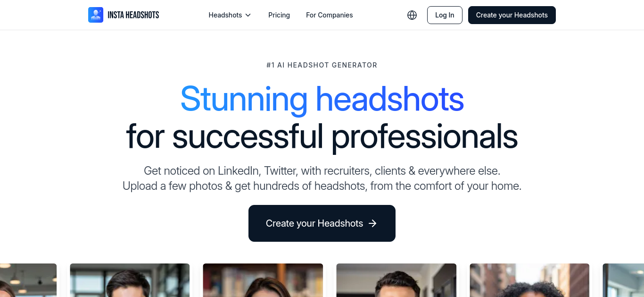Click the for successful professionals heading text
Image resolution: width=644 pixels, height=297 pixels.
(x=322, y=136)
